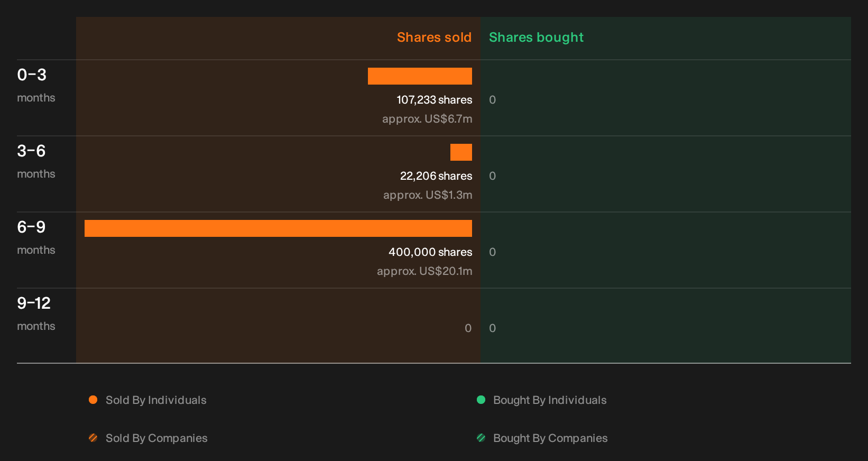Click the sold value 0 in 9-12 months row

point(468,328)
